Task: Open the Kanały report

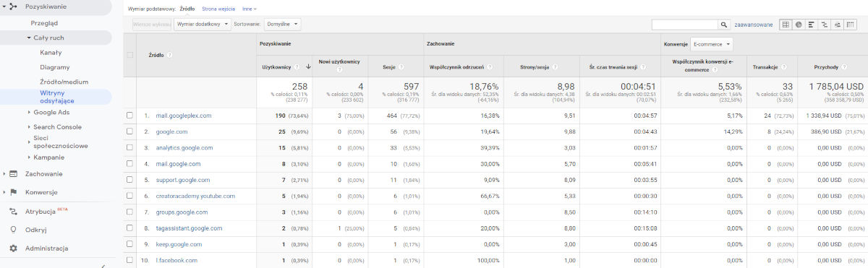Action: (51, 52)
